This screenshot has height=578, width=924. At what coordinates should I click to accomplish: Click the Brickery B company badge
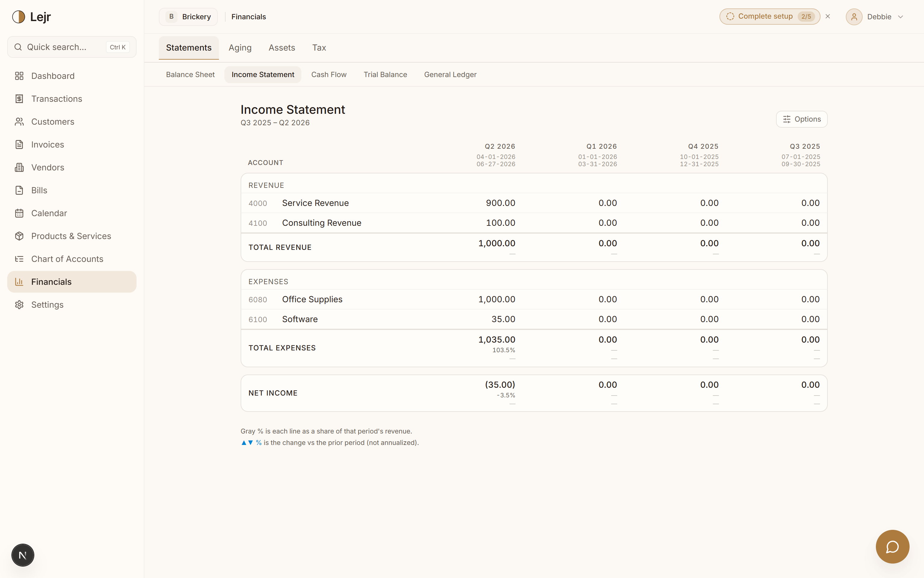click(171, 17)
